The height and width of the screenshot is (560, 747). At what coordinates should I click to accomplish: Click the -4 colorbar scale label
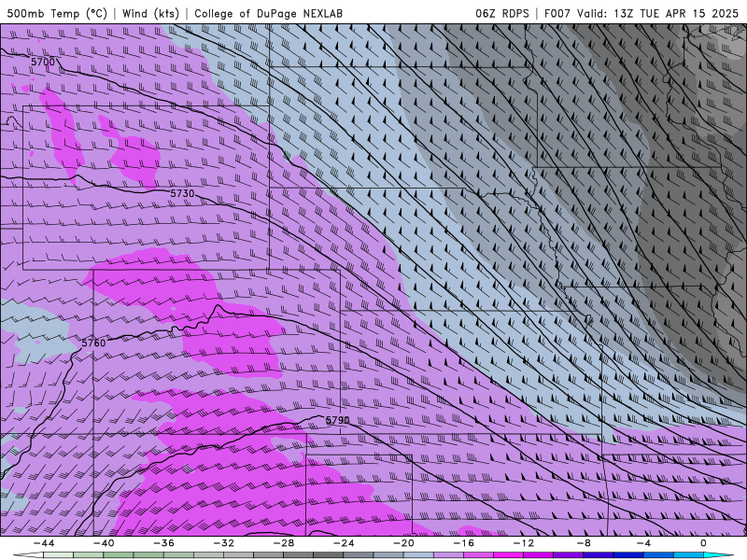pos(643,543)
